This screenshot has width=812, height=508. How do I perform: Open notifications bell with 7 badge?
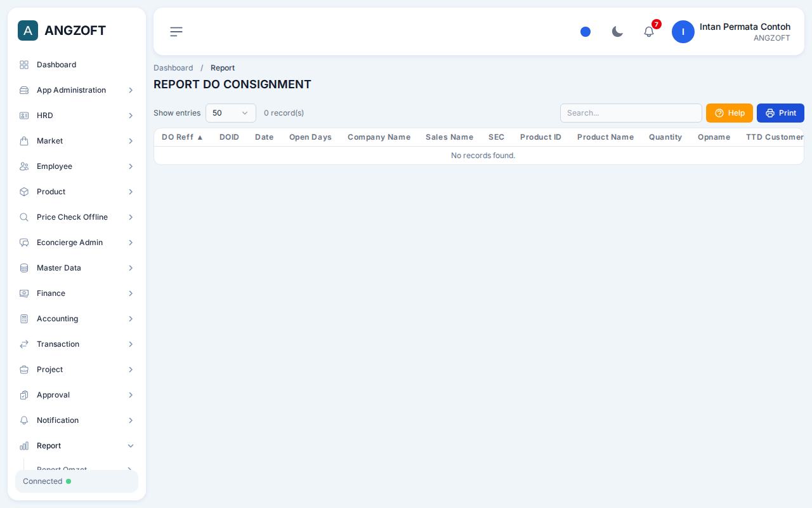(x=649, y=32)
